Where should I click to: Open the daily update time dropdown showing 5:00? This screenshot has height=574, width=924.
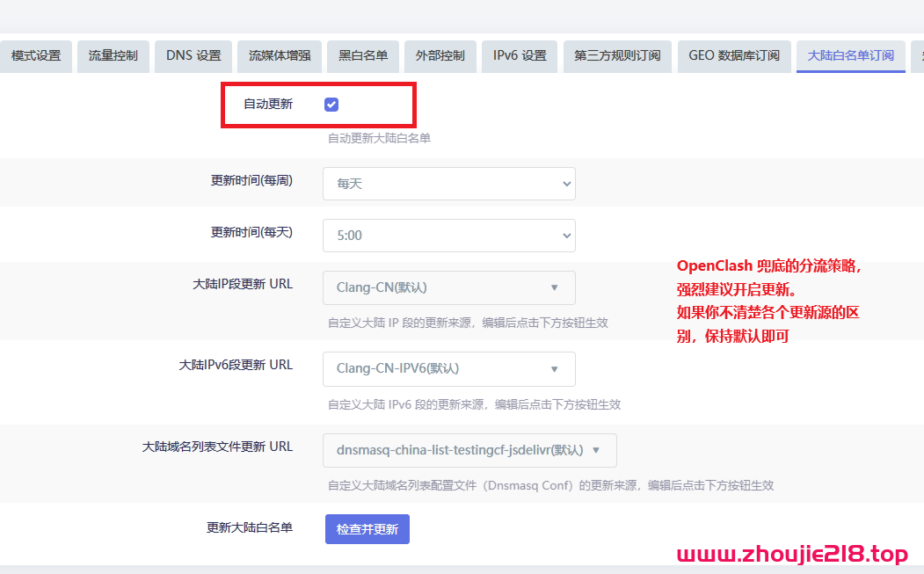448,235
